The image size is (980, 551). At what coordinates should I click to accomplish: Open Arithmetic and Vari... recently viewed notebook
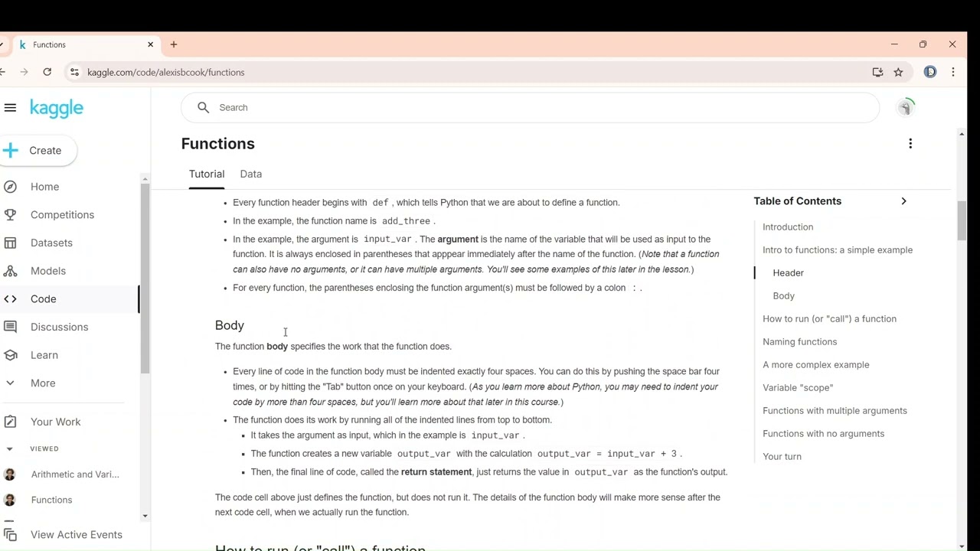point(74,474)
